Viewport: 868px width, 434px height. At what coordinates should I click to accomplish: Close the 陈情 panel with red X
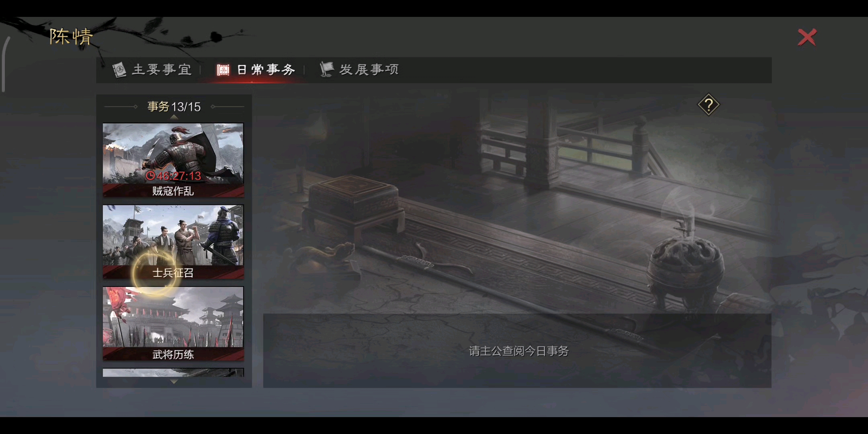click(807, 37)
